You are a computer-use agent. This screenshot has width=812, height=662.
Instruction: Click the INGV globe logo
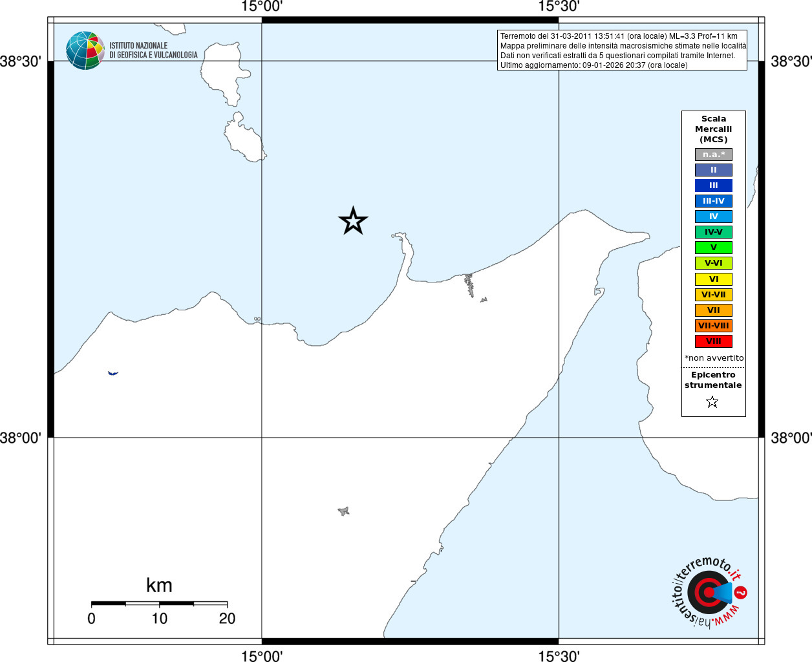tap(85, 50)
